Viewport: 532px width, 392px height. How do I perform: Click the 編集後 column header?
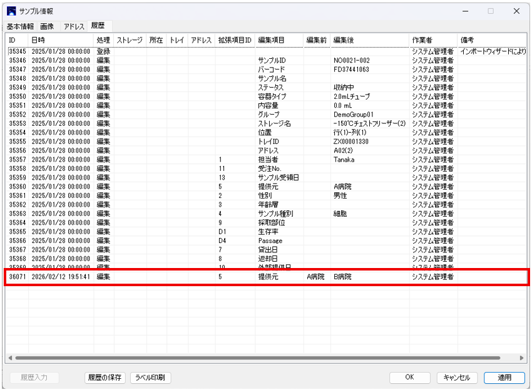tap(369, 40)
